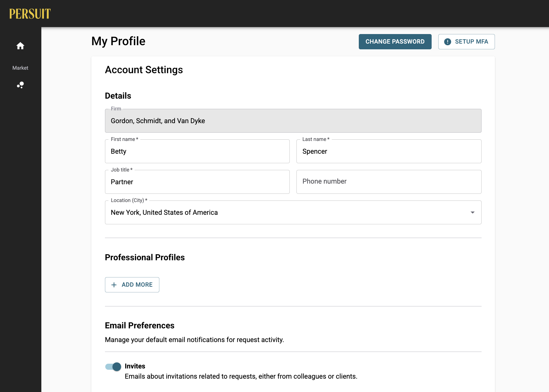Click Add More professional profiles
Screen dimensions: 549x392
point(132,285)
